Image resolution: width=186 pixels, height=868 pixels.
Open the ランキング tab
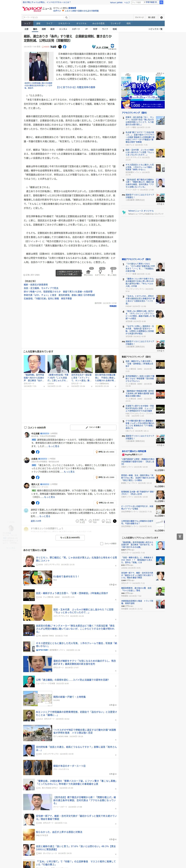tap(115, 24)
